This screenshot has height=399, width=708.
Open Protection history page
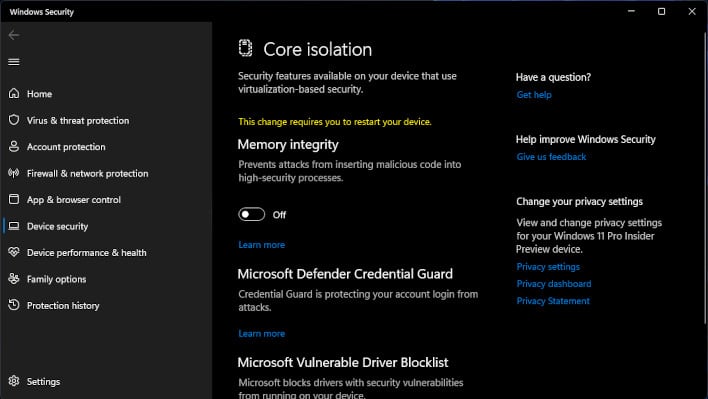click(x=63, y=306)
